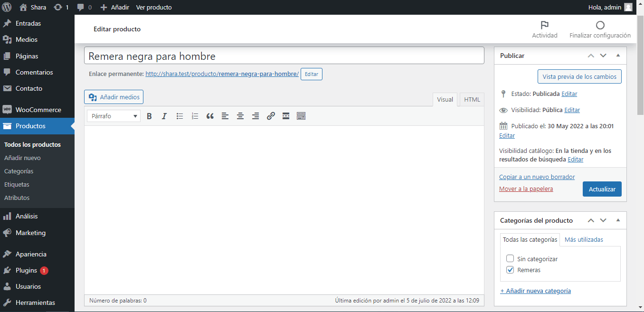Uncheck the Remeras category checkbox
The height and width of the screenshot is (312, 644).
click(x=510, y=270)
